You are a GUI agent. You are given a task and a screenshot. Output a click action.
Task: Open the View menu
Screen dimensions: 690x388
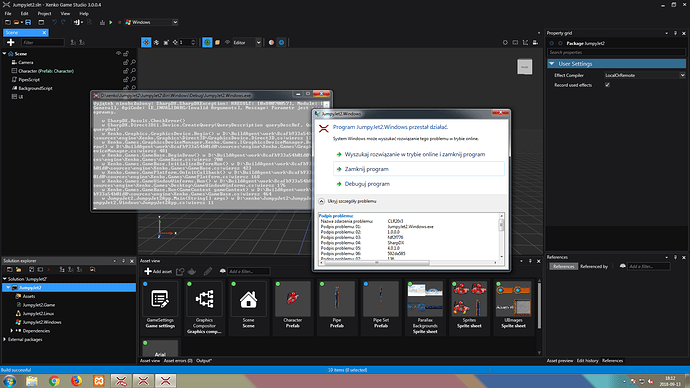pyautogui.click(x=65, y=14)
